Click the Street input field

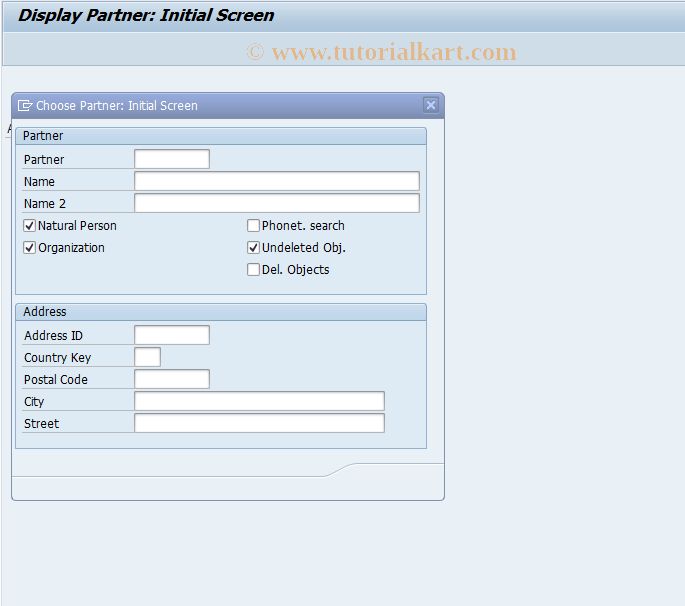tap(259, 423)
